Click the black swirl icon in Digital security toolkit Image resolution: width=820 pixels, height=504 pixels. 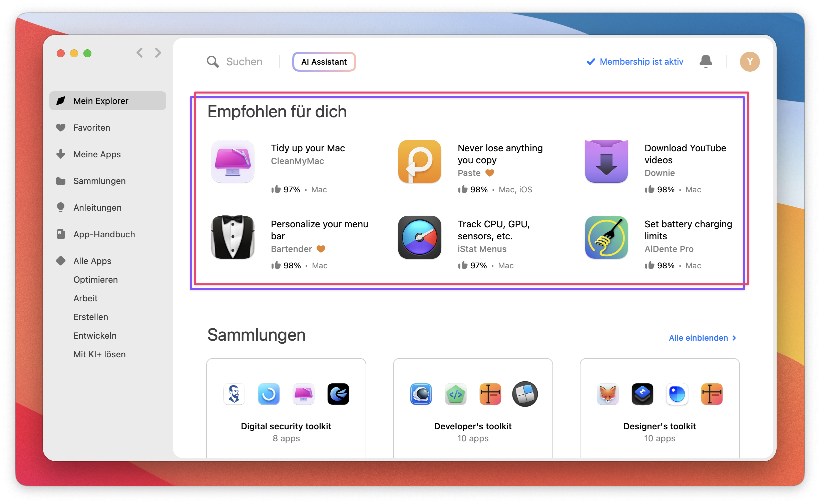338,394
